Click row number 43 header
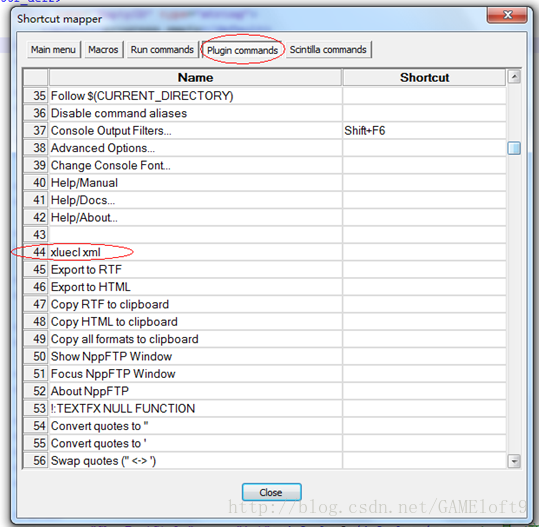 (36, 235)
